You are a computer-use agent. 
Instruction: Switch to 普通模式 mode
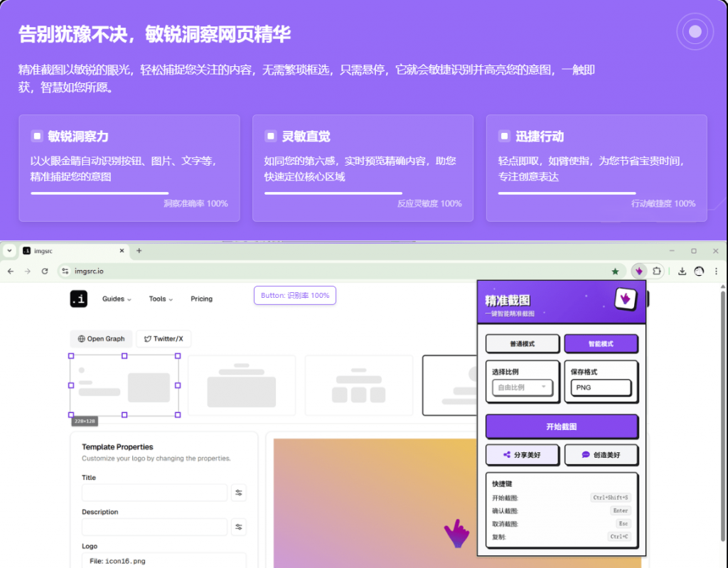[x=522, y=344]
